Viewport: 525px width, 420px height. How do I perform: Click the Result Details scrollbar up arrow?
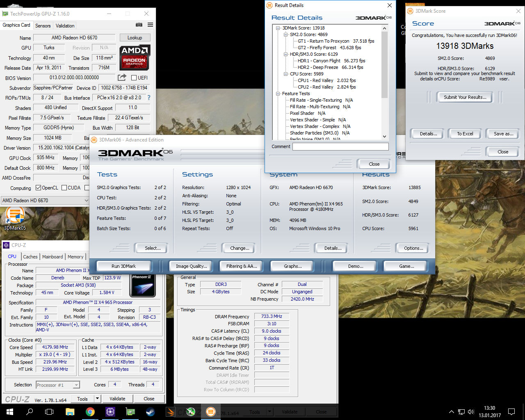click(384, 28)
